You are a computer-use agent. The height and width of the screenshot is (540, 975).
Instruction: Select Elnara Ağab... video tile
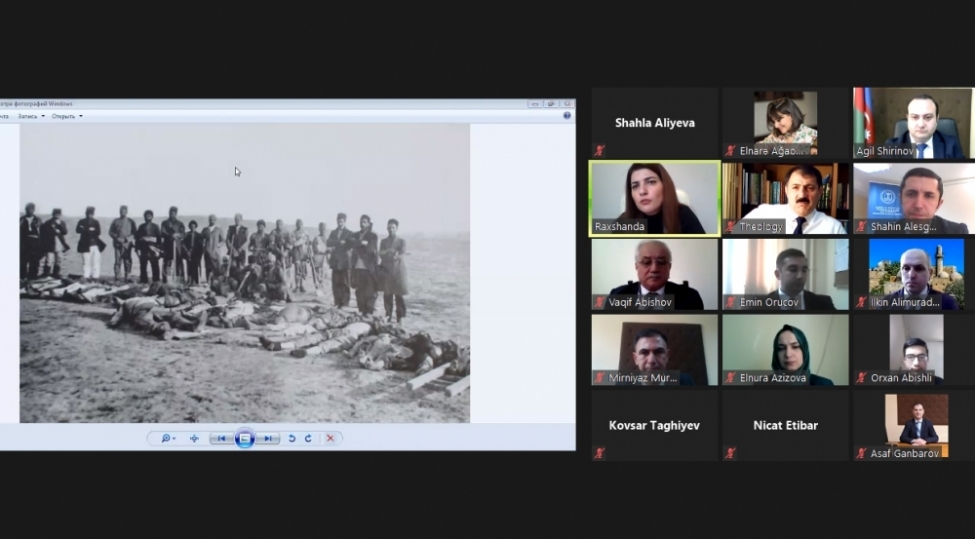(x=785, y=123)
